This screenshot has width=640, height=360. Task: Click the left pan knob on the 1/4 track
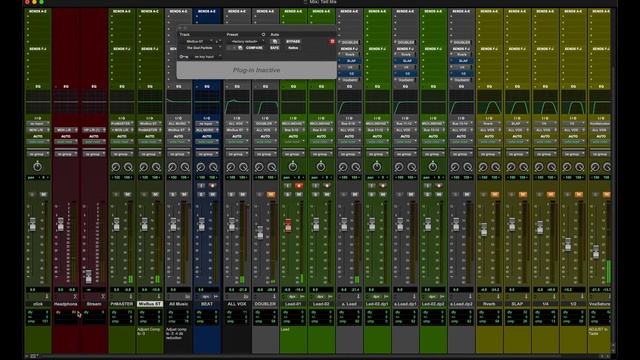click(x=539, y=167)
